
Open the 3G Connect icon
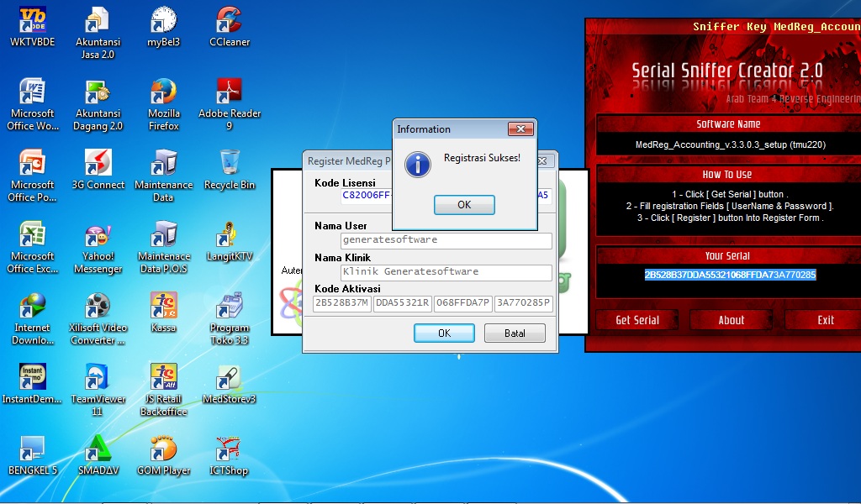(98, 170)
